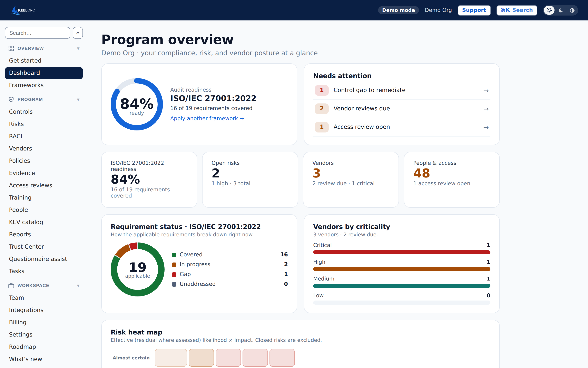The image size is (588, 368).
Task: Click the Demo Org label
Action: click(438, 10)
